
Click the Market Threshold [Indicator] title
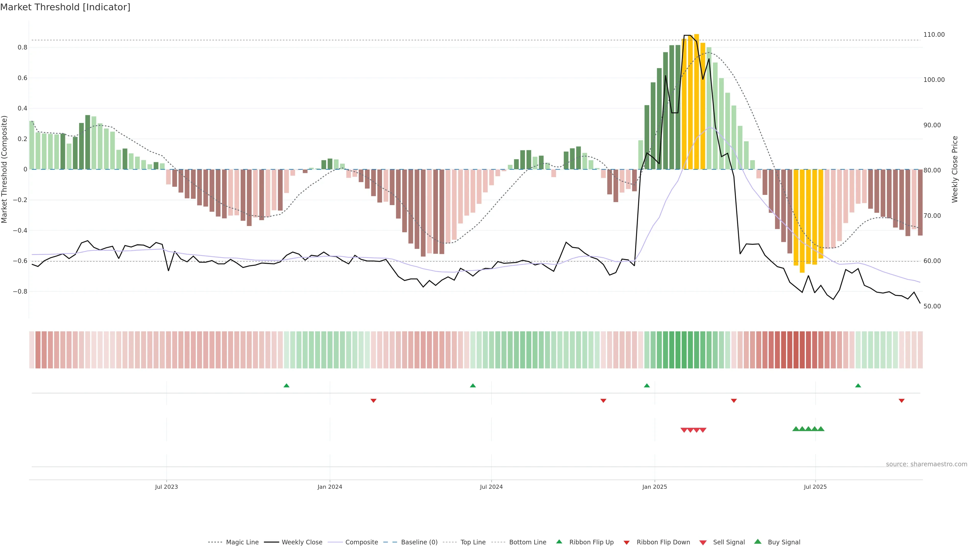click(x=65, y=7)
